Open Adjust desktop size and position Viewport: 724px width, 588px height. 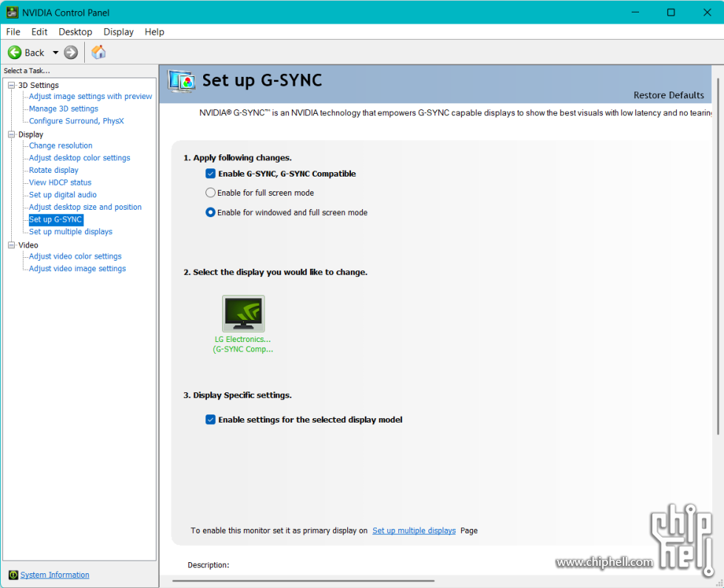[x=85, y=207]
